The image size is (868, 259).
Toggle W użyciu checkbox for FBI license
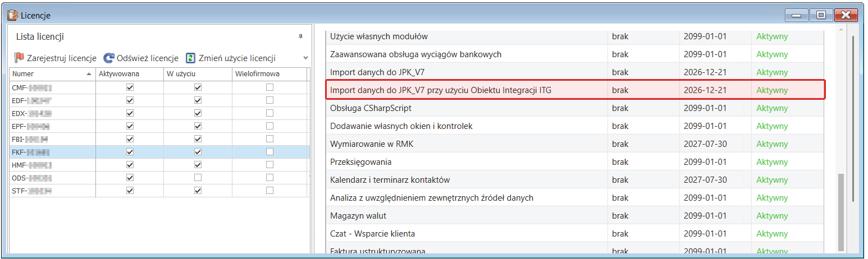pyautogui.click(x=198, y=139)
